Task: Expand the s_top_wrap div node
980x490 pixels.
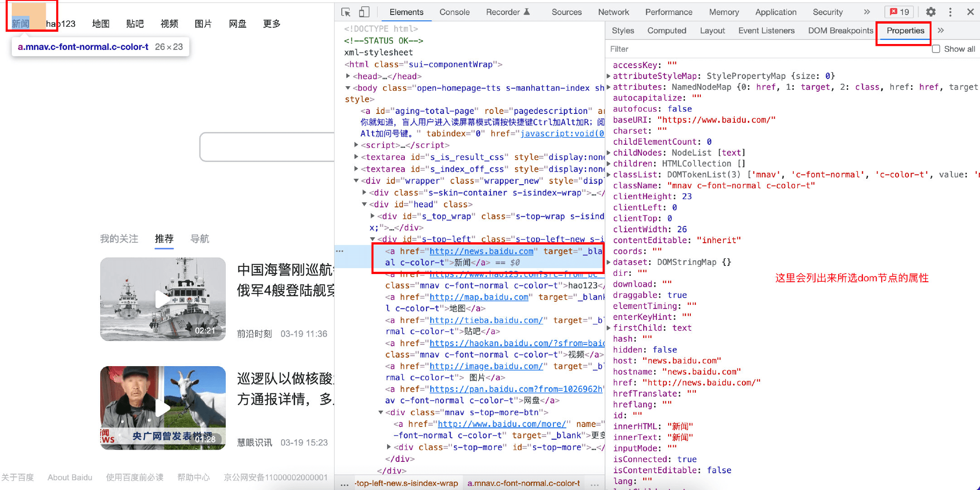Action: pos(373,216)
